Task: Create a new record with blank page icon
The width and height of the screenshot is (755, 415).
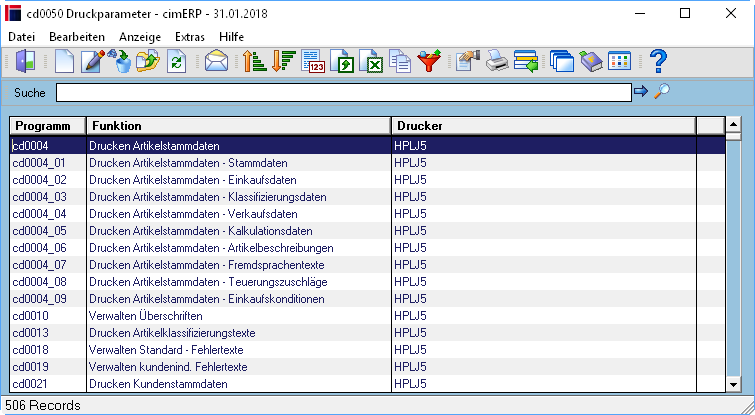Action: click(x=65, y=62)
